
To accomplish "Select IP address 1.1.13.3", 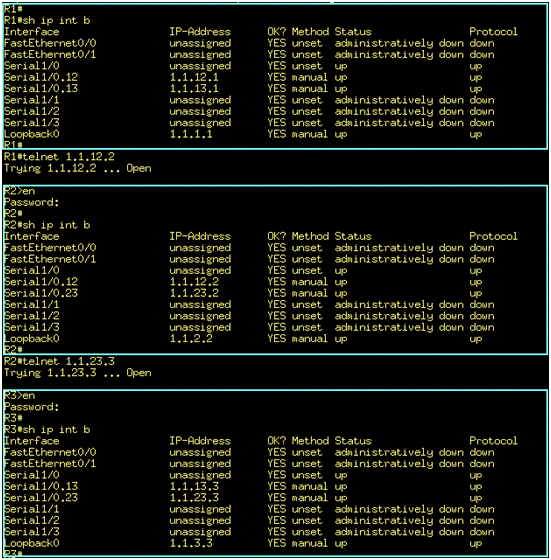I will point(194,486).
